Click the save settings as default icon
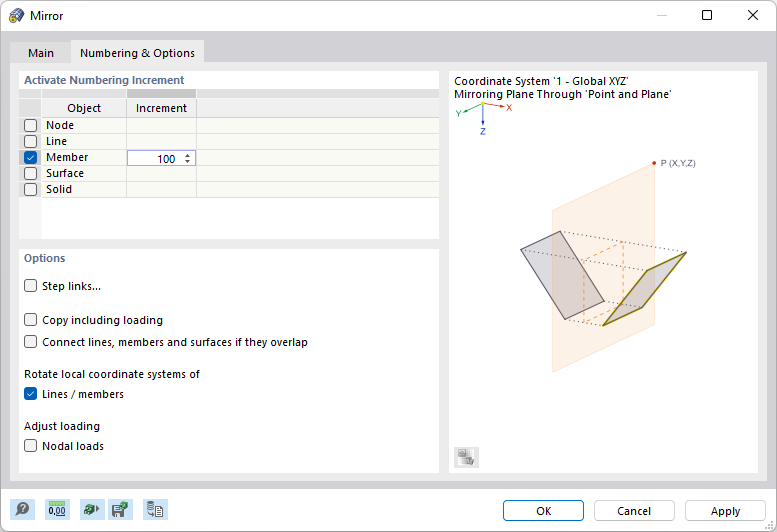 (x=120, y=510)
